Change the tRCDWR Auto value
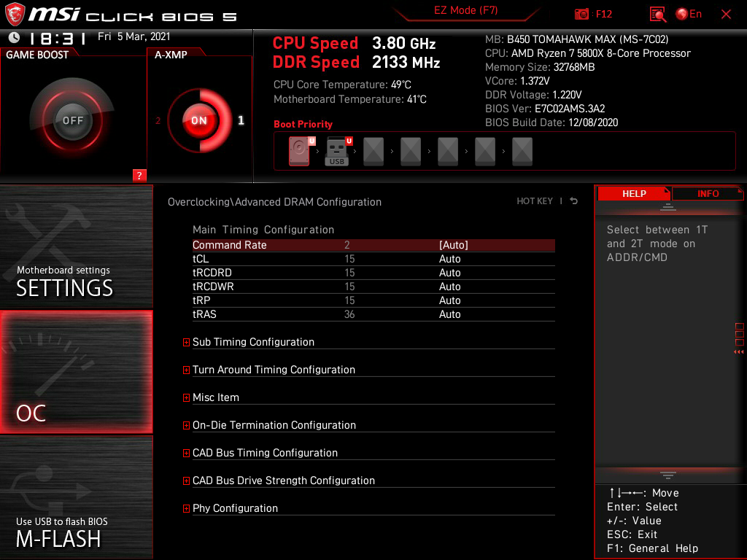Screen dimensions: 747x560 tap(449, 286)
